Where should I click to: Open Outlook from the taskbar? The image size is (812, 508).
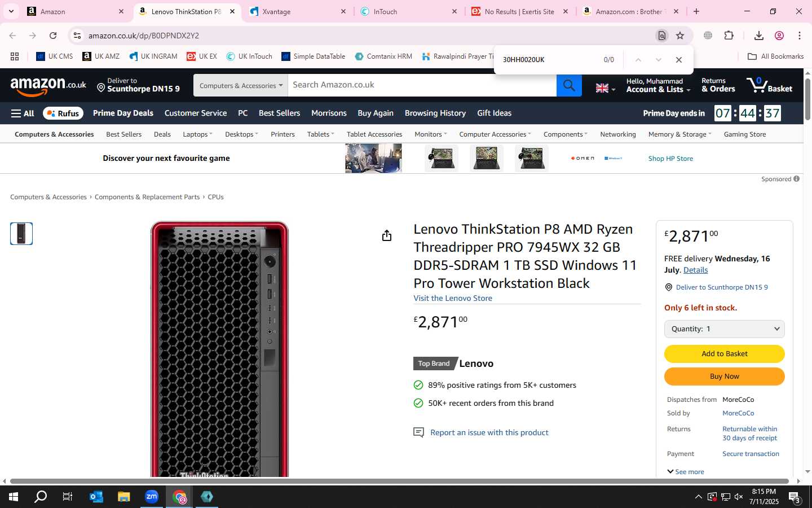[x=96, y=497]
